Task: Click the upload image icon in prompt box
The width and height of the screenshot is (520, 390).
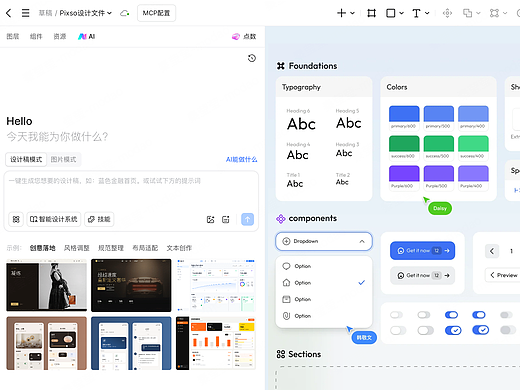Action: 210,219
